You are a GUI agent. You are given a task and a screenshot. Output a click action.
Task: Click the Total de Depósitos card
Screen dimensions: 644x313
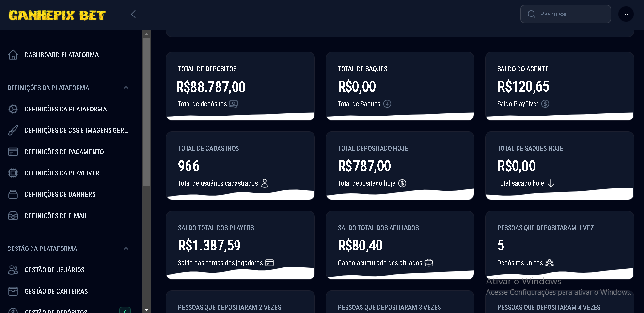(x=240, y=86)
